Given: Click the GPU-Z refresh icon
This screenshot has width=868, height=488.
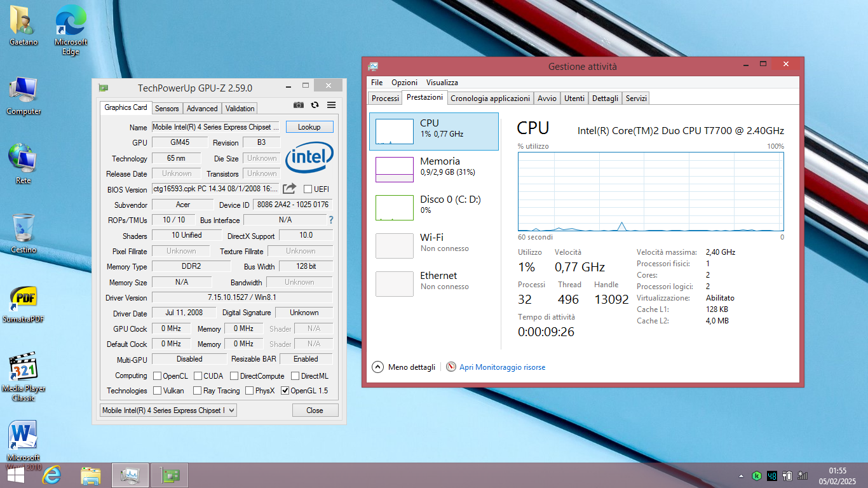Looking at the screenshot, I should pos(315,105).
